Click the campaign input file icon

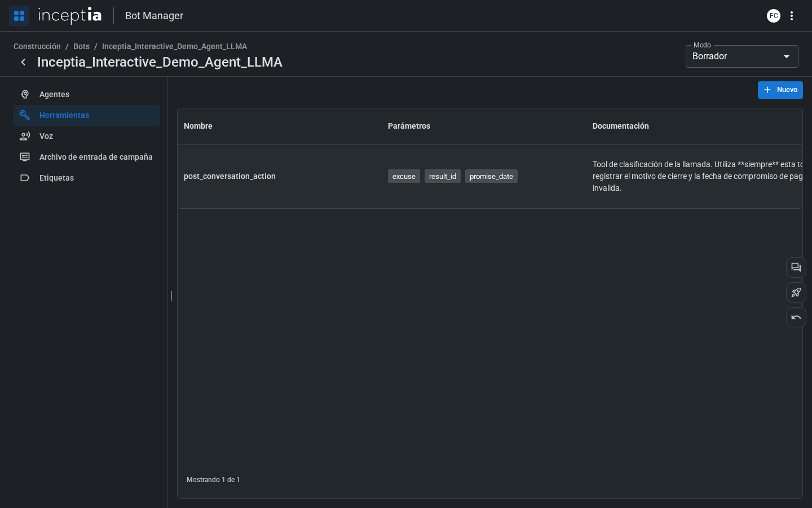[25, 157]
